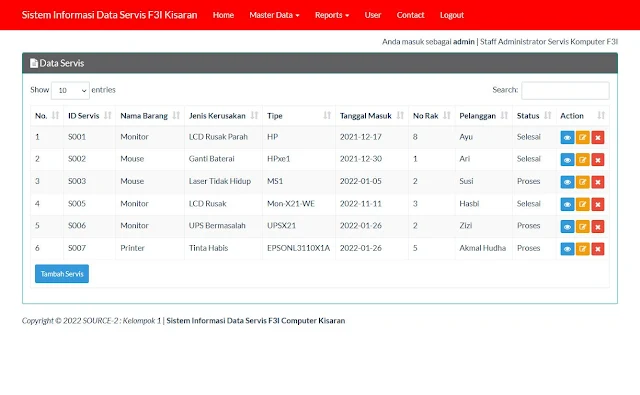The image size is (640, 395).
Task: Delete service record S005
Action: (x=598, y=204)
